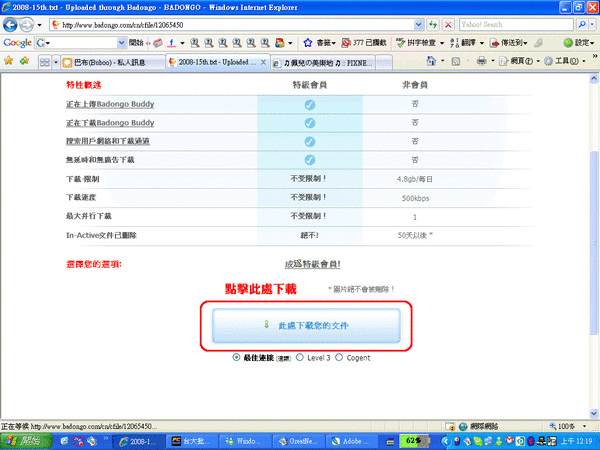Click the browser Back arrow button
Screen dimensions: 600x450
click(x=10, y=25)
